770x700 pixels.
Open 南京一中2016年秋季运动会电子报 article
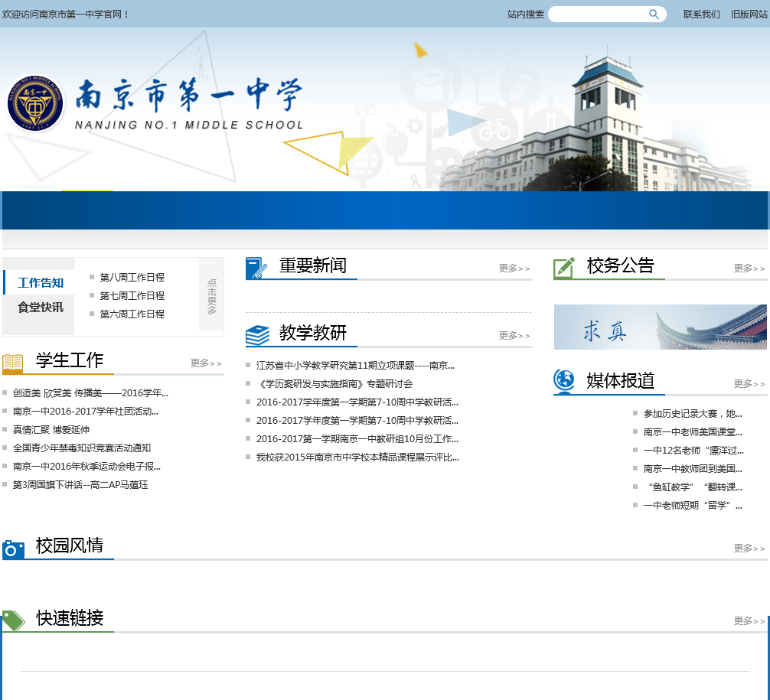click(86, 467)
